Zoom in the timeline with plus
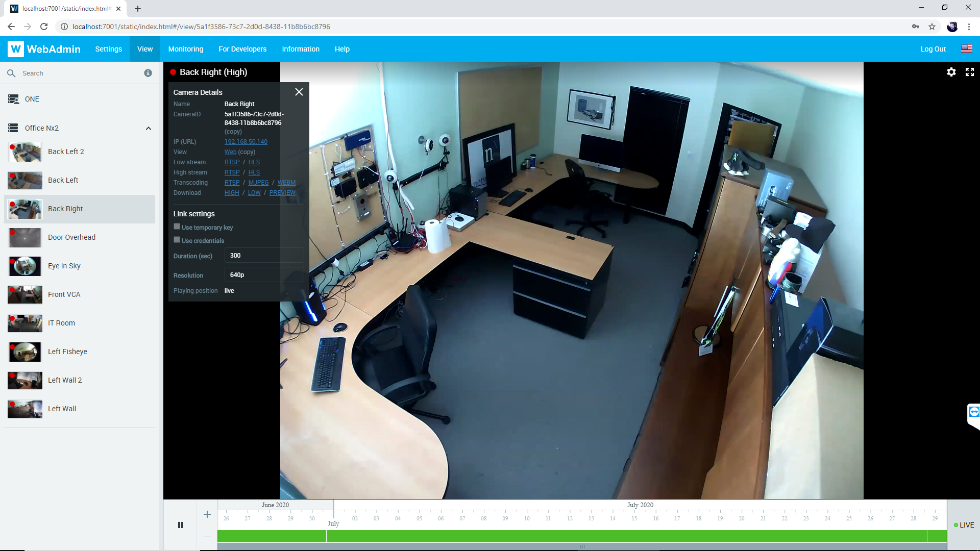The image size is (980, 551). click(x=207, y=514)
